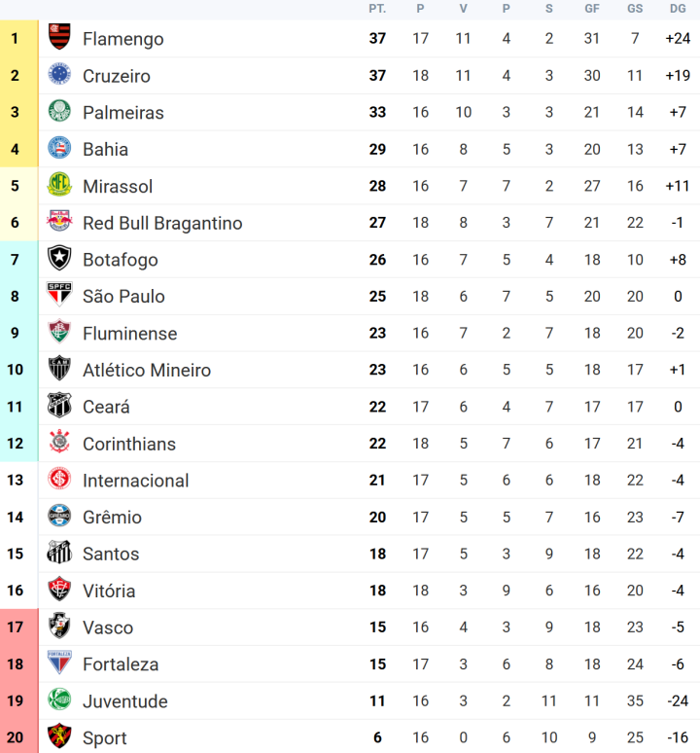The image size is (700, 753).
Task: Open the Bahia team link
Action: 105,149
